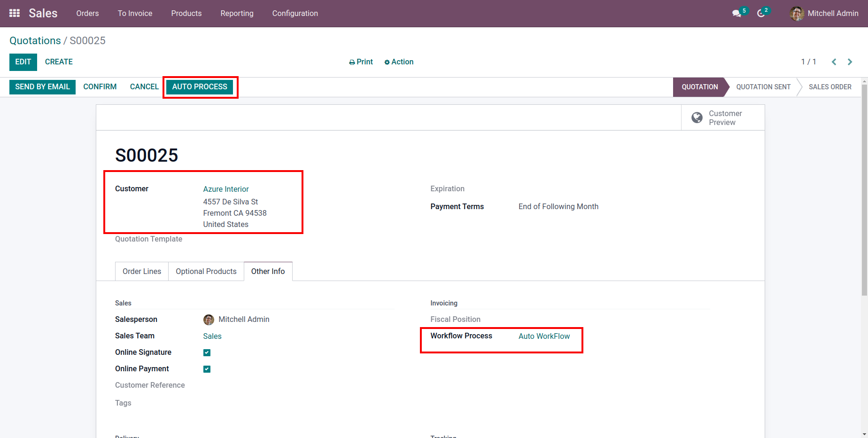
Task: Click Mitchell Admin user avatar in navbar
Action: tap(797, 14)
